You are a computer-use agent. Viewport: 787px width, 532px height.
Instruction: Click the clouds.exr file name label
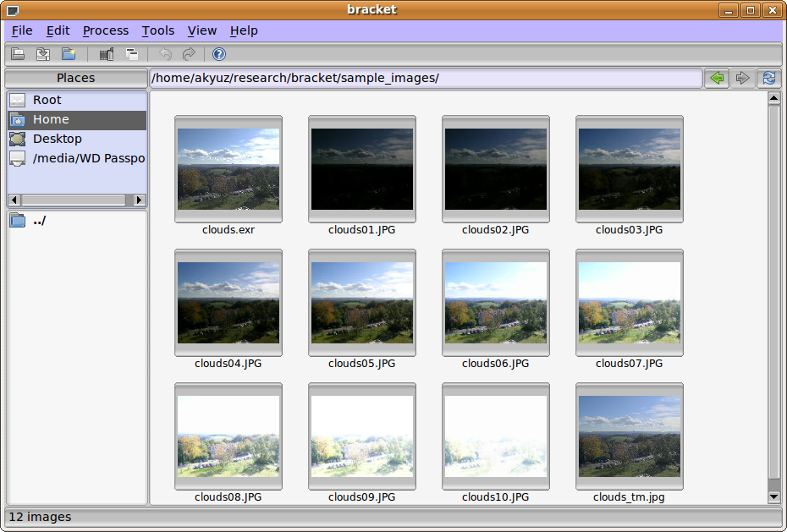click(228, 230)
